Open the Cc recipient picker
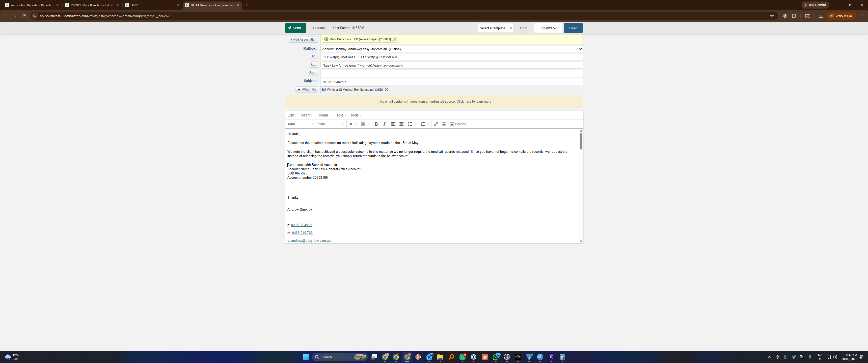This screenshot has height=363, width=868. pos(313,65)
